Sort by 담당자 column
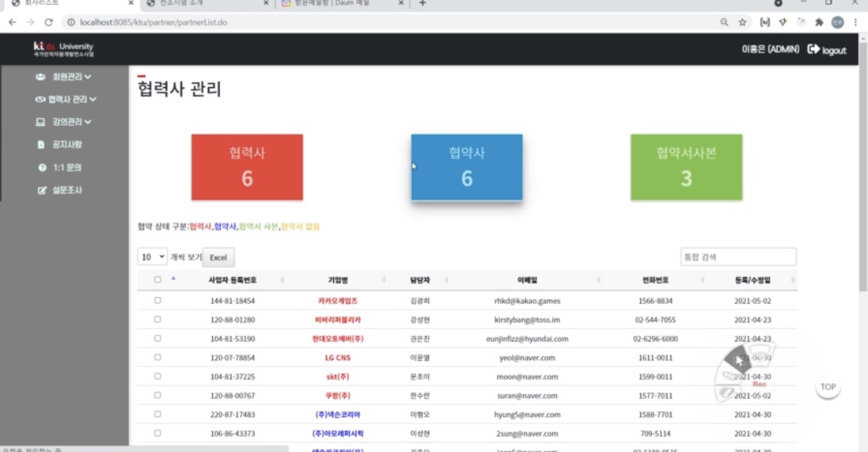868x452 pixels. (x=420, y=280)
